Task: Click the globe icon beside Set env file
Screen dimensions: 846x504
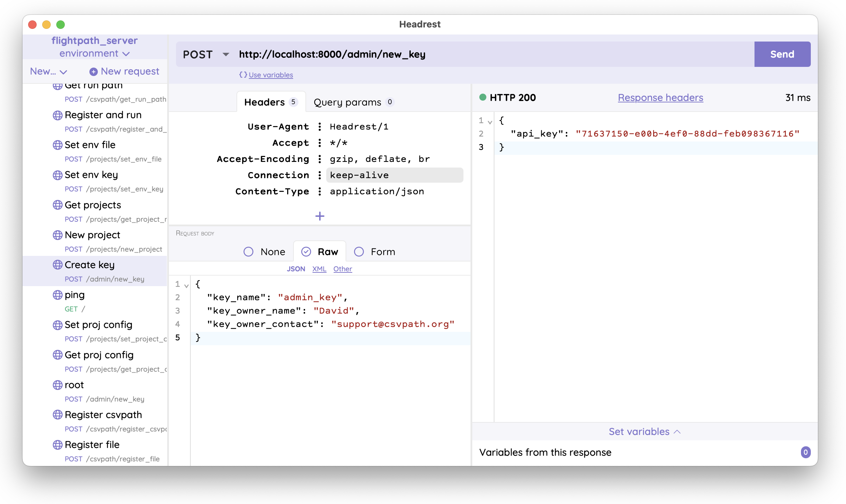Action: (57, 145)
